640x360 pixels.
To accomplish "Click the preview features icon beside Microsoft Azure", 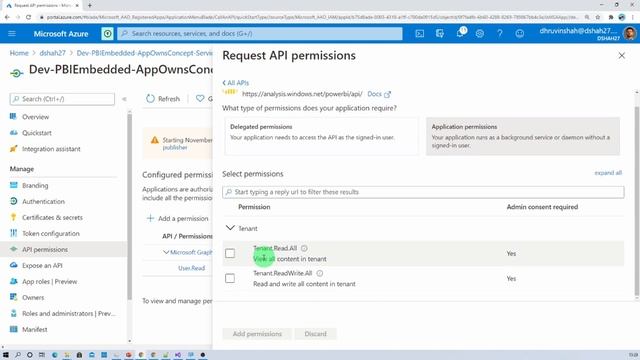I will click(x=107, y=33).
